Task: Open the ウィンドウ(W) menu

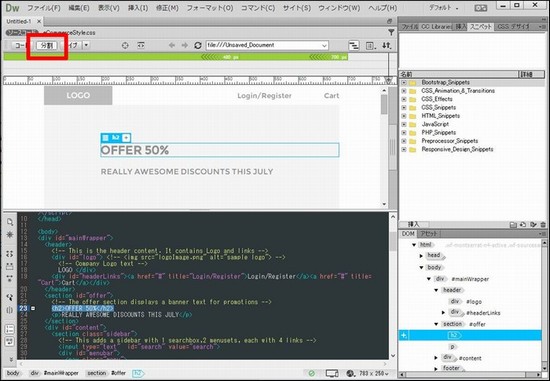Action: (x=339, y=8)
